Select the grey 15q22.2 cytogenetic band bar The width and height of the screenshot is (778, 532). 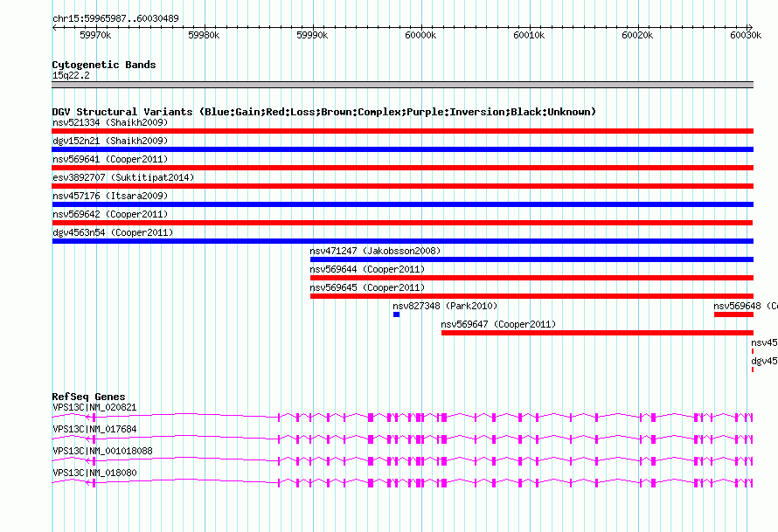tap(402, 85)
